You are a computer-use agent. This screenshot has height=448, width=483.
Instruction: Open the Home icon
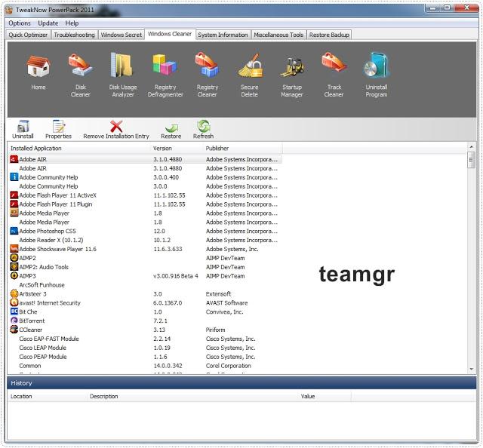pyautogui.click(x=38, y=72)
